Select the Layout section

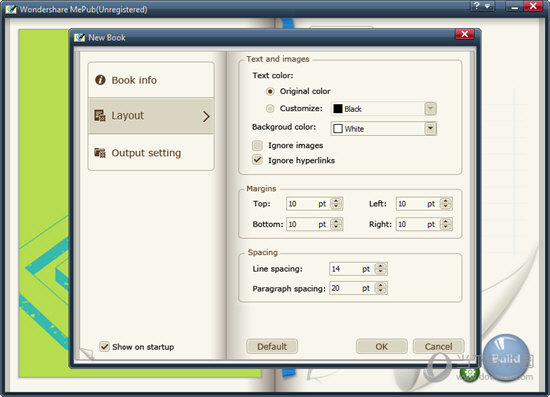click(151, 116)
